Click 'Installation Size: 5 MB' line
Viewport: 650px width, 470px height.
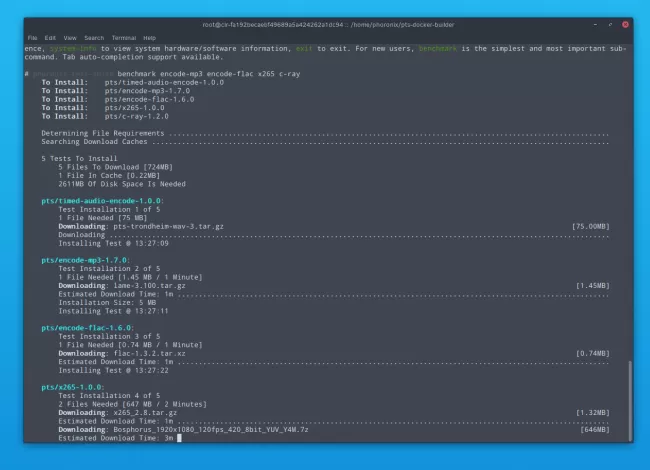click(107, 303)
